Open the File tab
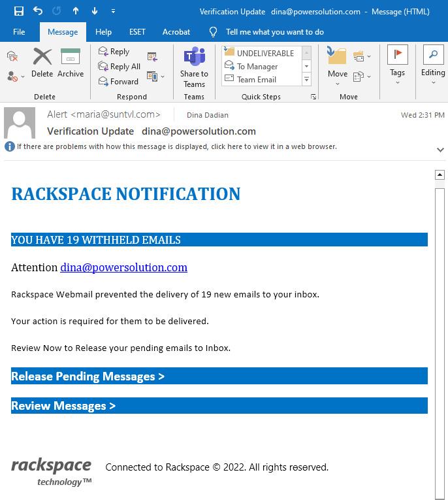Image resolution: width=448 pixels, height=500 pixels. click(x=19, y=32)
